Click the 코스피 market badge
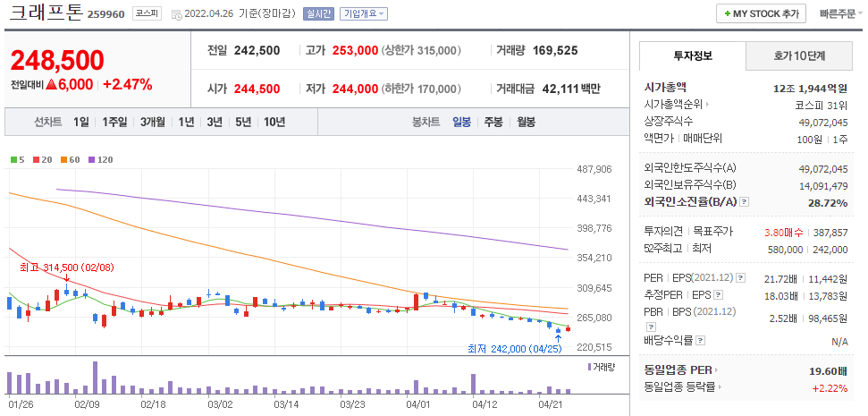868x416 pixels. coord(147,13)
